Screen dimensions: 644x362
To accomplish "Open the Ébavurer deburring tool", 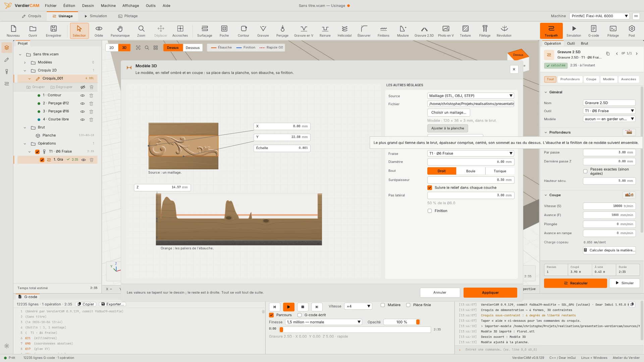I will pyautogui.click(x=364, y=31).
